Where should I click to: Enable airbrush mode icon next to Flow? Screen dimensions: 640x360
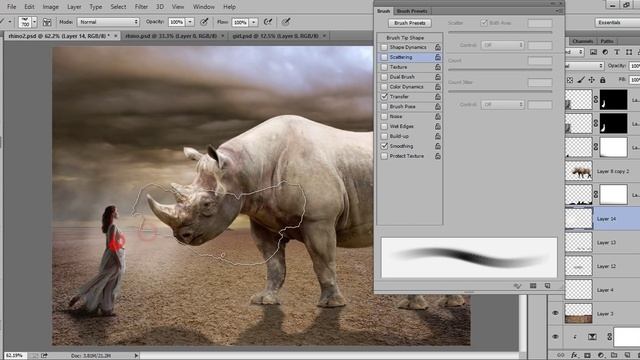point(268,22)
